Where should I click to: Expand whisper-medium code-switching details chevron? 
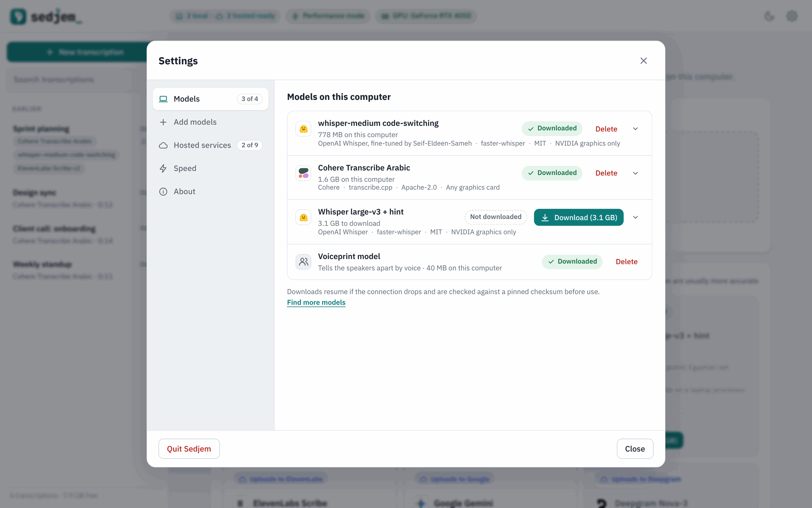pyautogui.click(x=635, y=129)
